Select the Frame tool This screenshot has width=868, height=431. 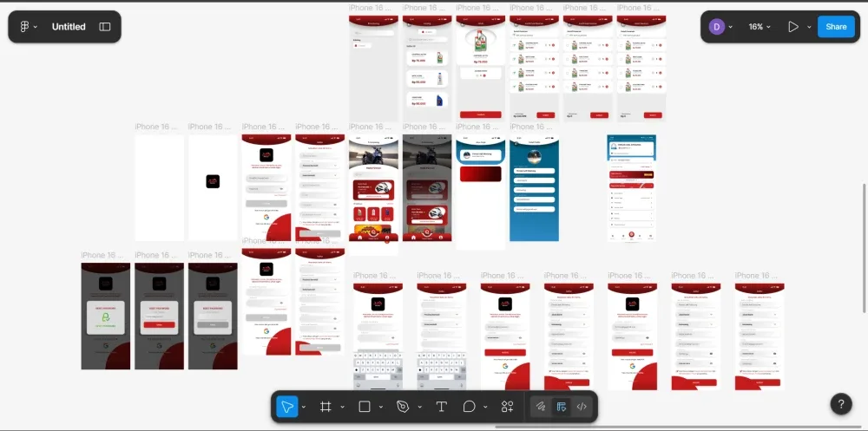(325, 407)
